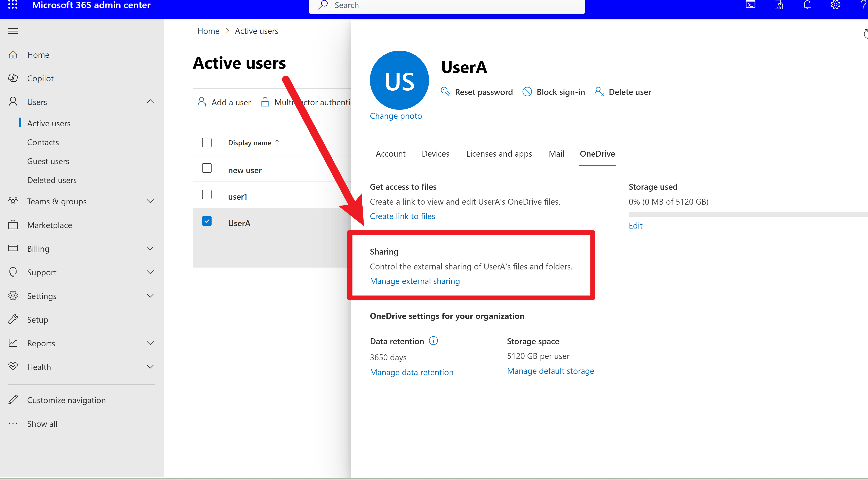This screenshot has height=480, width=868.
Task: Click Create link to files
Action: coord(402,216)
